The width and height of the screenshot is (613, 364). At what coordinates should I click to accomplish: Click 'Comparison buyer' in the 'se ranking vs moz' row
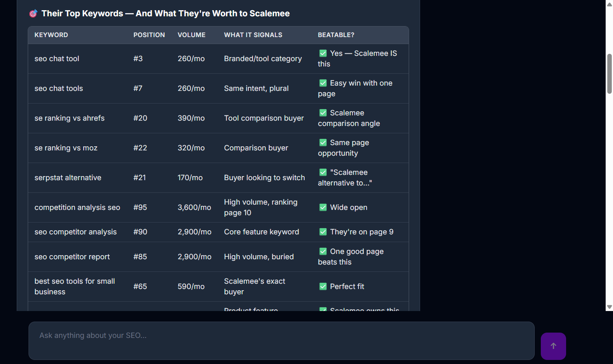(256, 148)
